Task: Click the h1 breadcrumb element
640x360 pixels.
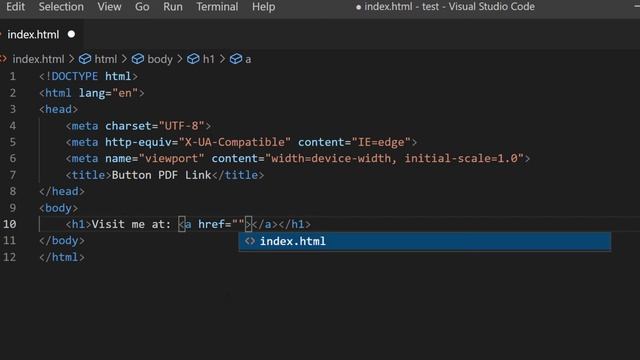Action: [209, 59]
